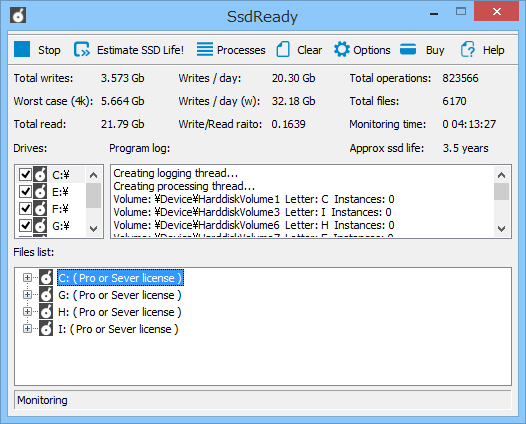526x424 pixels.
Task: Click the Help question mark icon
Action: pyautogui.click(x=468, y=49)
